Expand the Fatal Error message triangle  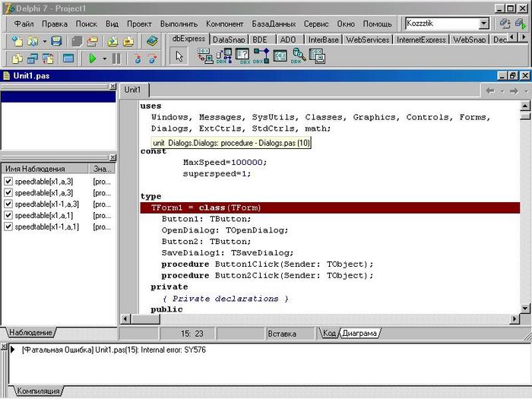13,350
